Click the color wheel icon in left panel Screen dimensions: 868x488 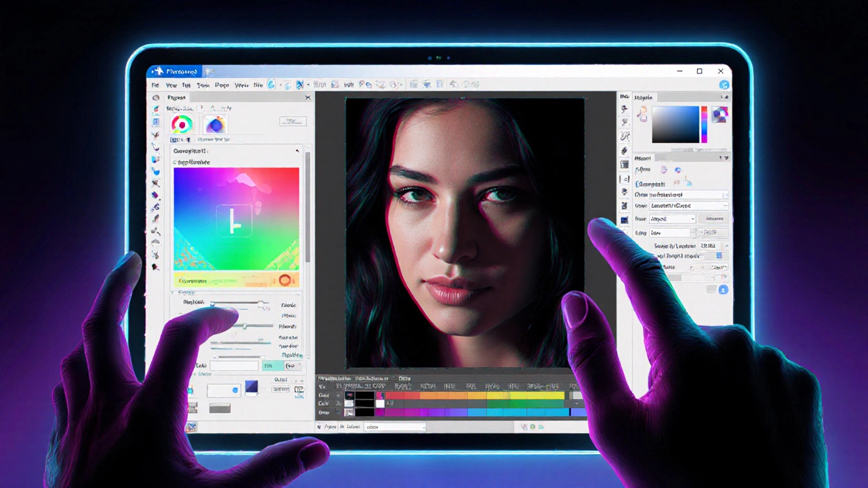pos(181,124)
